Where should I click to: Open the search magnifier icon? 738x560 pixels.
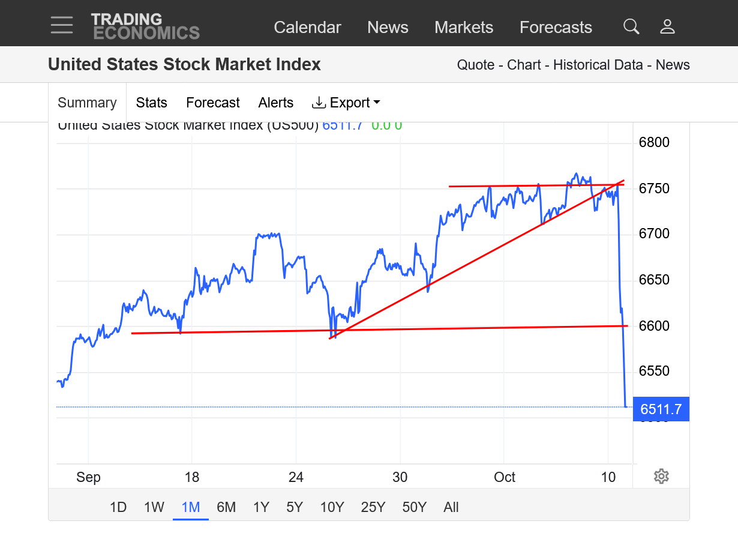click(x=631, y=26)
